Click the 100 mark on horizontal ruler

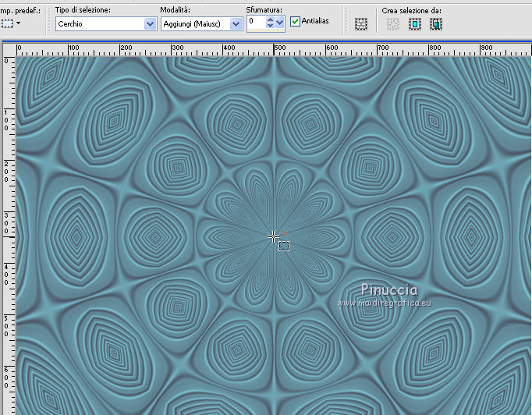73,48
